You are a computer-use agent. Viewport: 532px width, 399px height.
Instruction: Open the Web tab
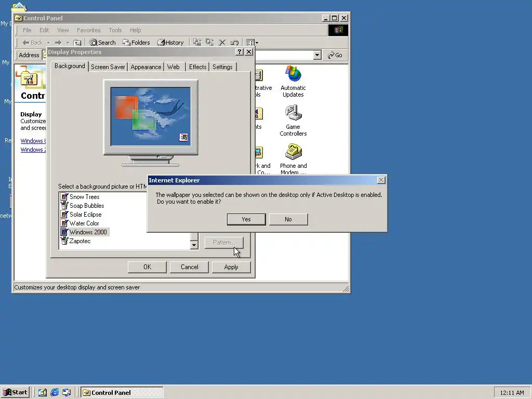pyautogui.click(x=174, y=67)
